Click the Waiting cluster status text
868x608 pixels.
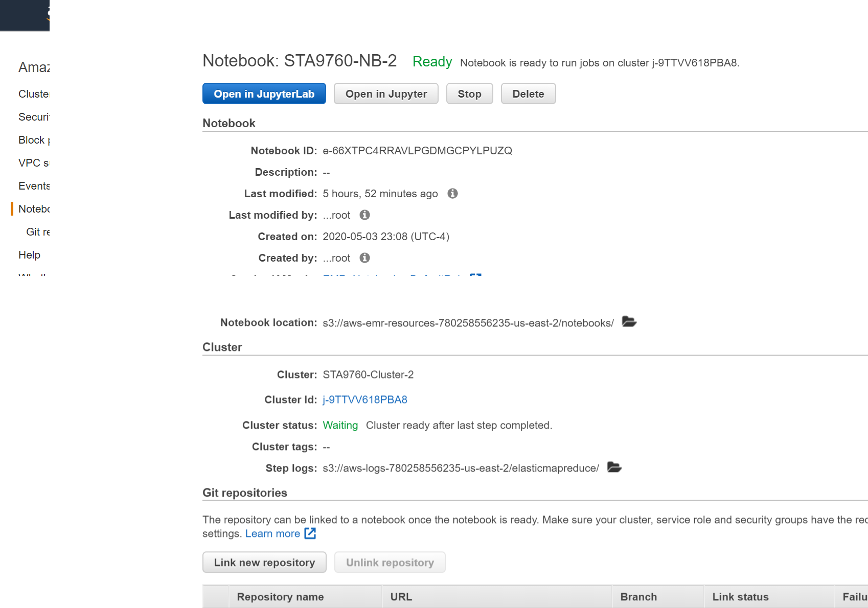(x=340, y=425)
